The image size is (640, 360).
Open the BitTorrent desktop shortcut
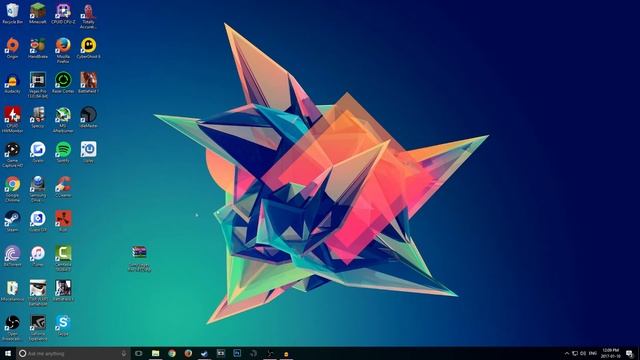(x=12, y=256)
